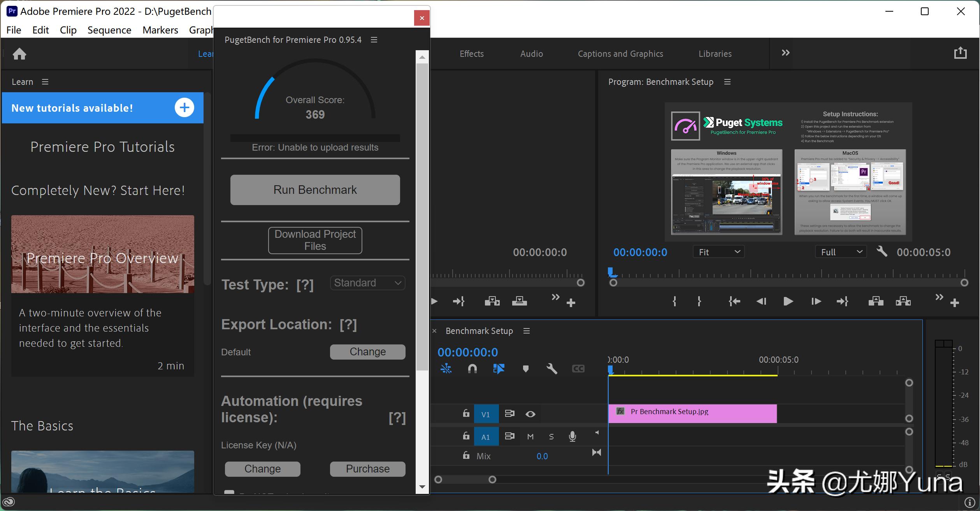The image size is (980, 511).
Task: Toggle the V1 track lock
Action: tap(466, 413)
